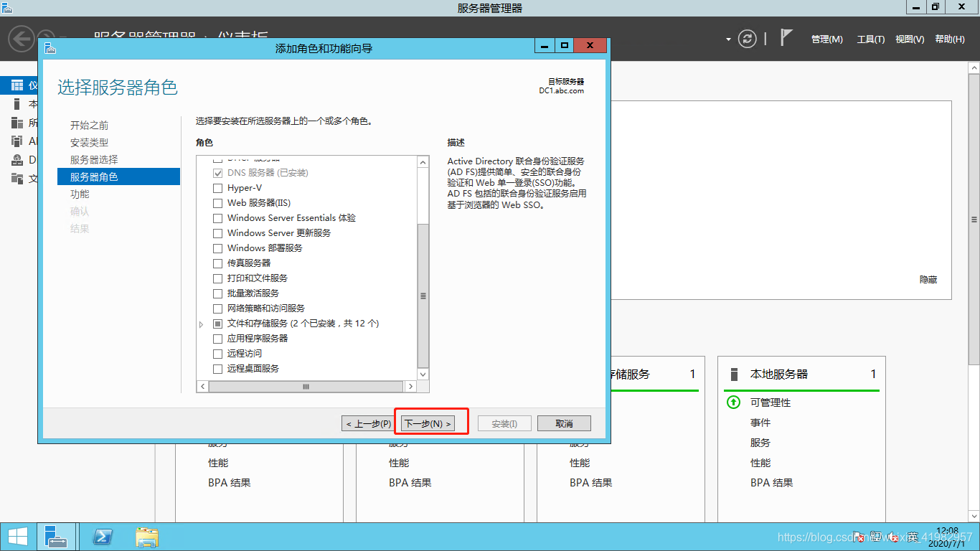
Task: Open the 视图(V) menu
Action: (x=910, y=39)
